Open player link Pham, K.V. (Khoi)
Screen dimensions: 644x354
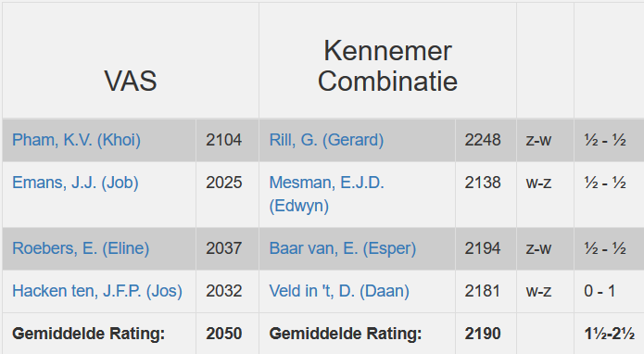(x=76, y=140)
